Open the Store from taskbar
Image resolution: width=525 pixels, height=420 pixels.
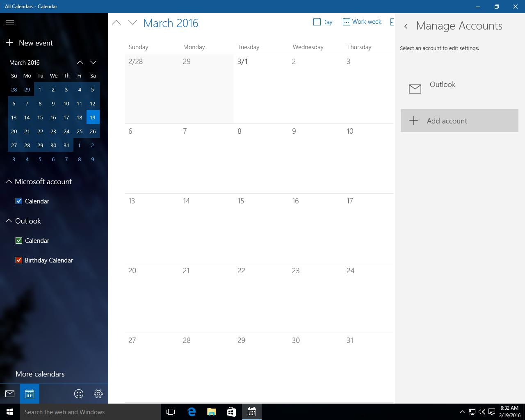[231, 412]
